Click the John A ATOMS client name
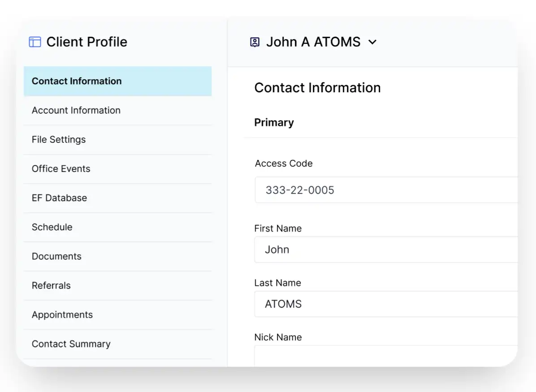This screenshot has width=536, height=392. (313, 42)
